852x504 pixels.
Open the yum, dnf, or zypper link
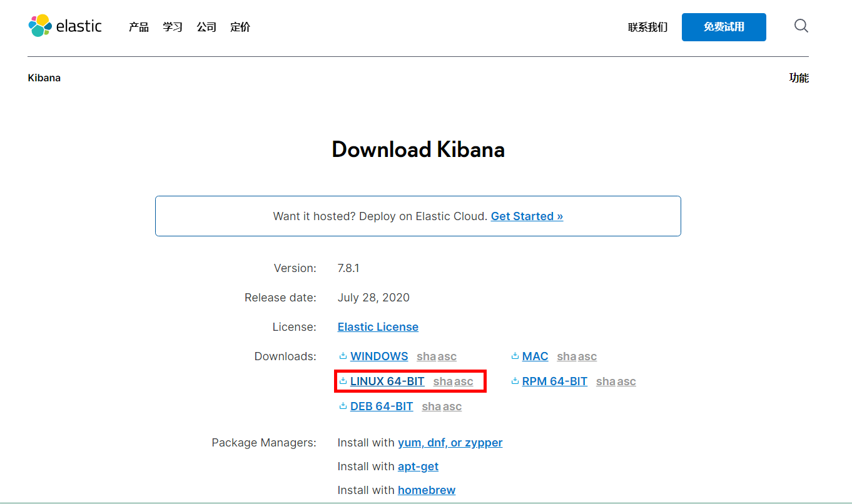[450, 443]
